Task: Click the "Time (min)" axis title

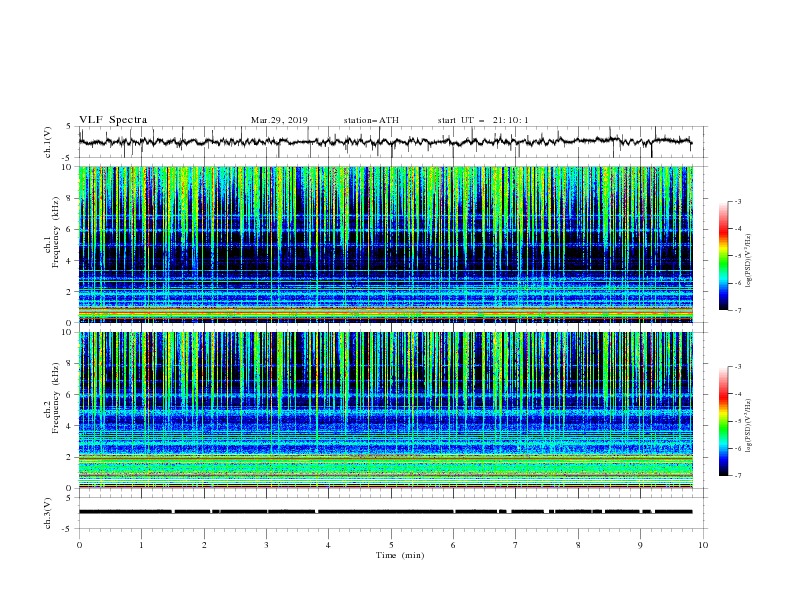Action: [x=400, y=555]
